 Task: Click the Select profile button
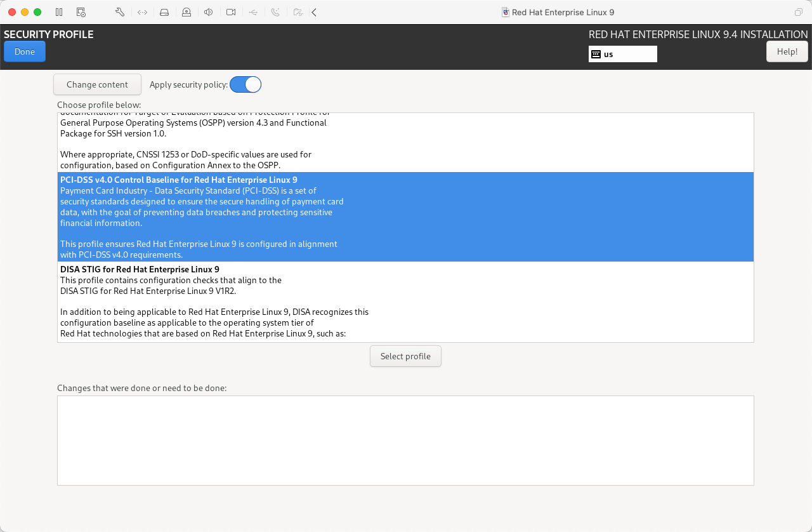point(405,356)
